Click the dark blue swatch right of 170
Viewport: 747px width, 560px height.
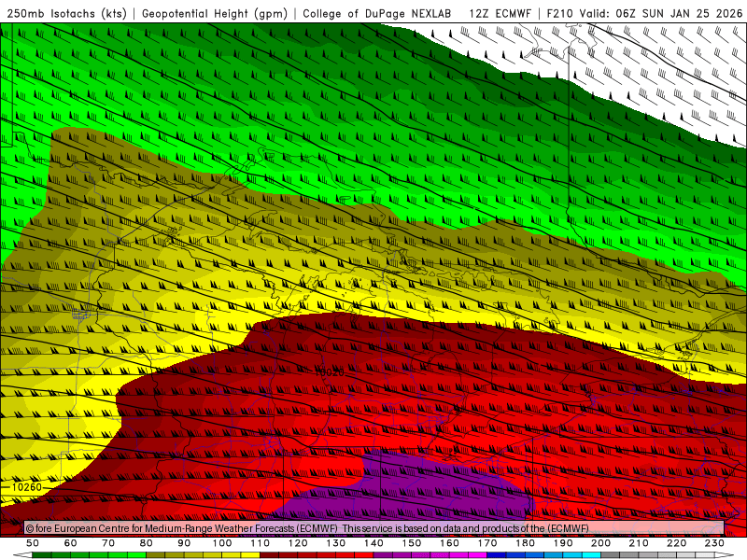(497, 555)
